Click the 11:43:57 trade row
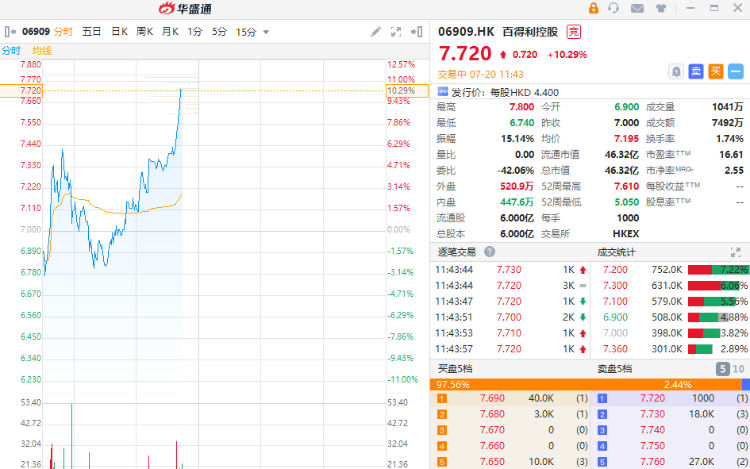Screen dimensions: 750x469 tap(510, 349)
